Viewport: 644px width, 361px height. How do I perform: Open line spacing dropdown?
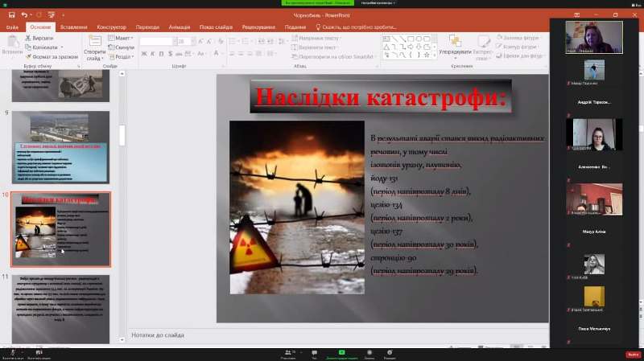click(x=283, y=42)
